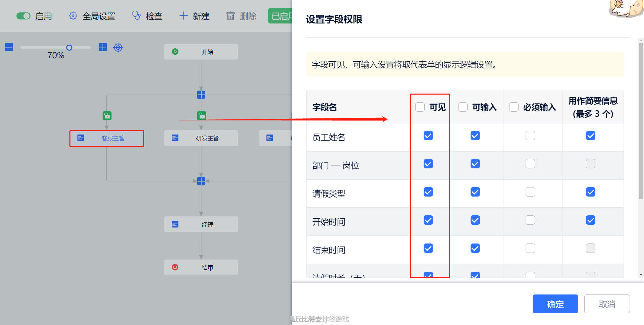This screenshot has height=325, width=644.
Task: Click the center canvas target icon
Action: 118,48
